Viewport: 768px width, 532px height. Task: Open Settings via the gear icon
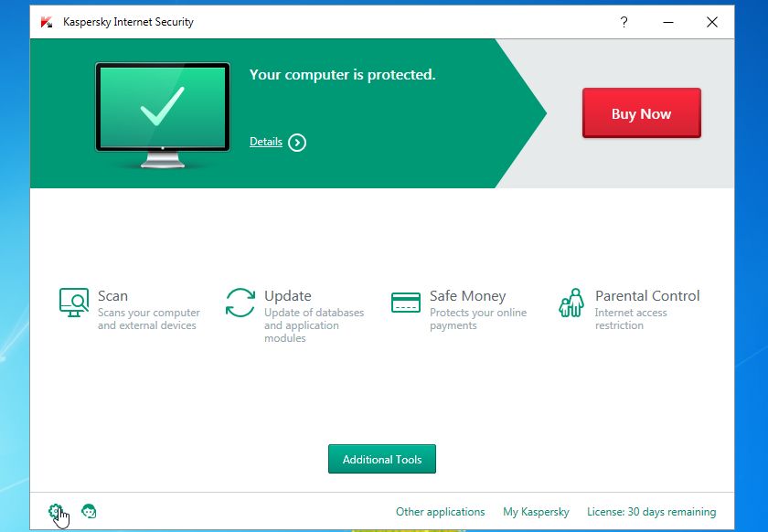point(56,511)
